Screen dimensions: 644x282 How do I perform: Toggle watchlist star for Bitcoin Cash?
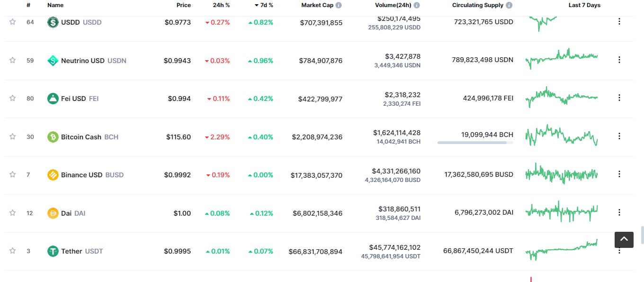tap(13, 136)
